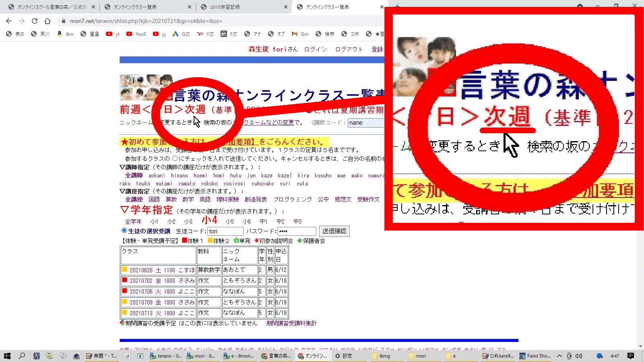The width and height of the screenshot is (644, 362).
Task: Show hidden system tray icons
Action: click(x=559, y=356)
